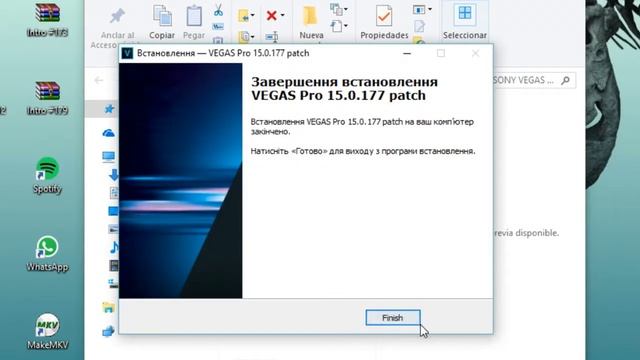
Task: Click the red X Delete icon
Action: 271,16
